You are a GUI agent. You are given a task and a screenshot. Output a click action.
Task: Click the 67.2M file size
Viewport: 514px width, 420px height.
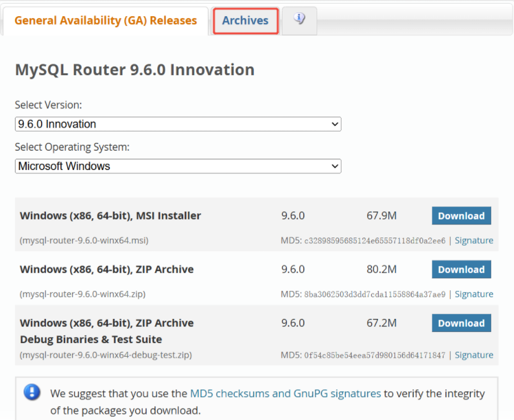(x=382, y=323)
